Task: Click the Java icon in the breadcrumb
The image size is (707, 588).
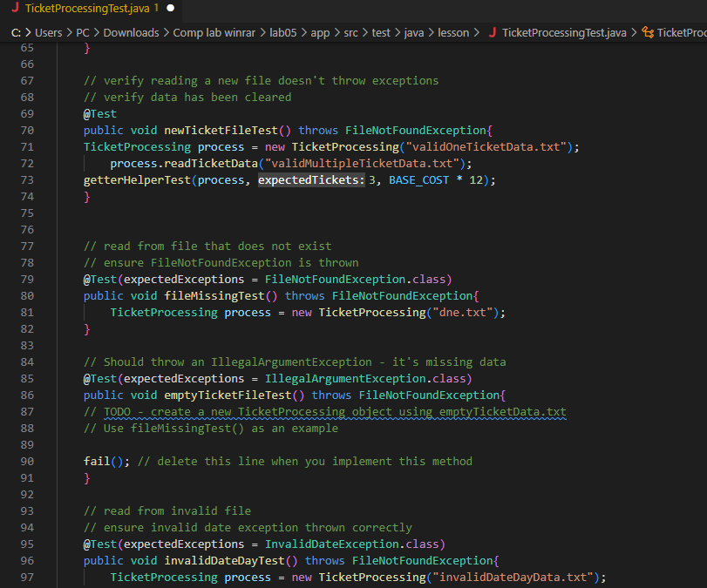Action: point(493,32)
